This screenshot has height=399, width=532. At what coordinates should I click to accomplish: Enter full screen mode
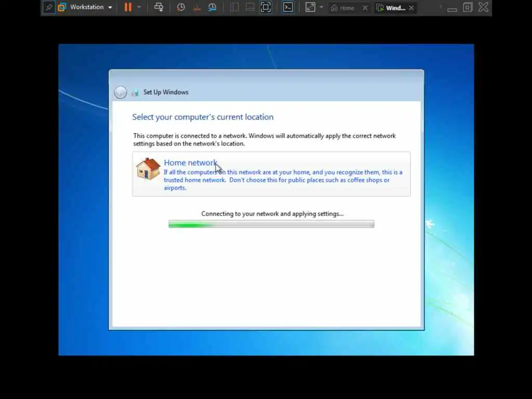click(x=265, y=7)
